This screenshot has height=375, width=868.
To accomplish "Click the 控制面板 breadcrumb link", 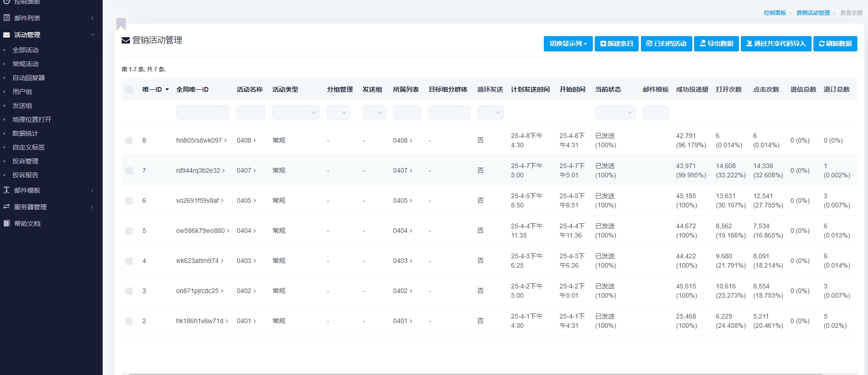I will point(775,13).
